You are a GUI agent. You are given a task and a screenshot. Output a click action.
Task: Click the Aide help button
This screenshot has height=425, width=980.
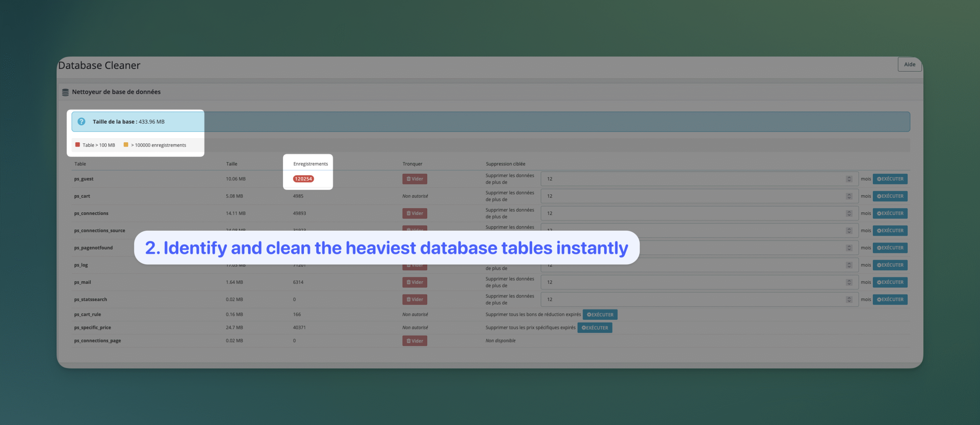tap(909, 64)
